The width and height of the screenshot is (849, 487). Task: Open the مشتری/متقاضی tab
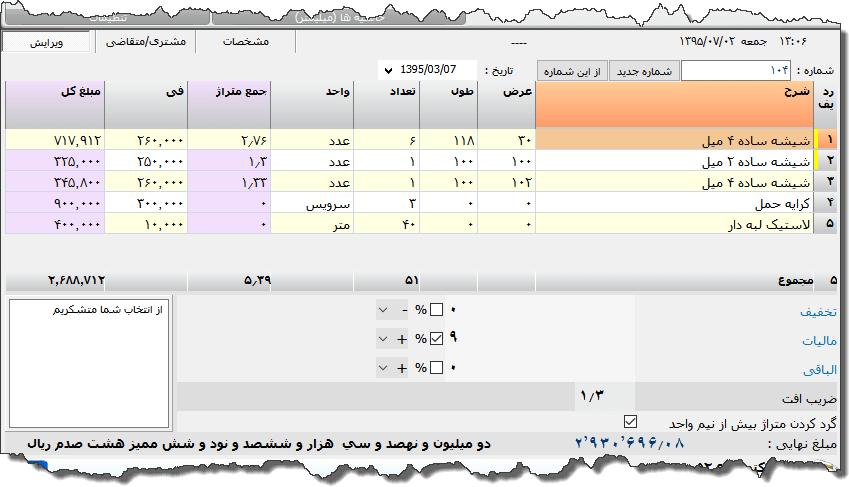[x=143, y=42]
